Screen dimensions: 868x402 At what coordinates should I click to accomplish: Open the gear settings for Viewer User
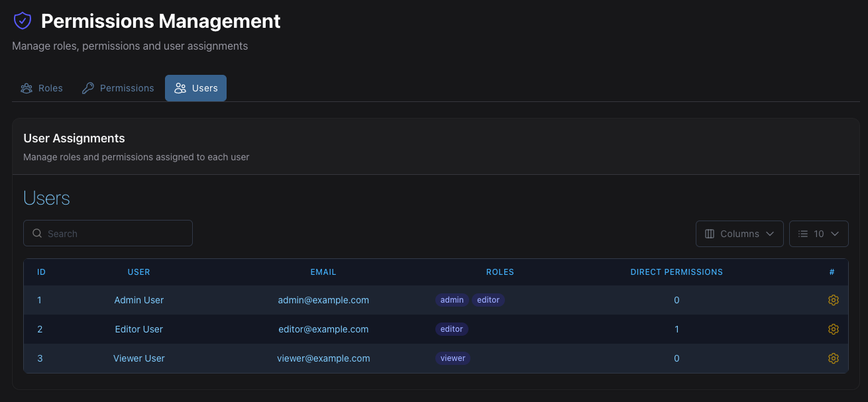coord(833,358)
